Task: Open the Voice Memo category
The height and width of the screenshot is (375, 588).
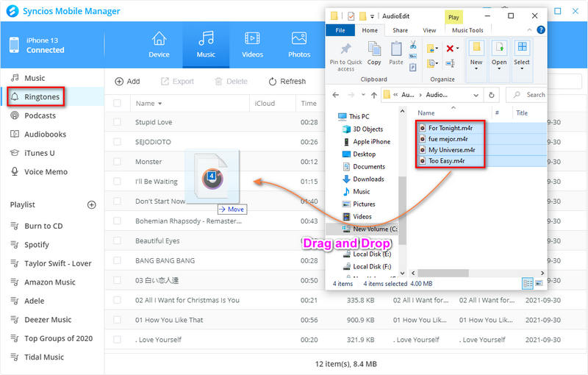Action: click(x=46, y=172)
